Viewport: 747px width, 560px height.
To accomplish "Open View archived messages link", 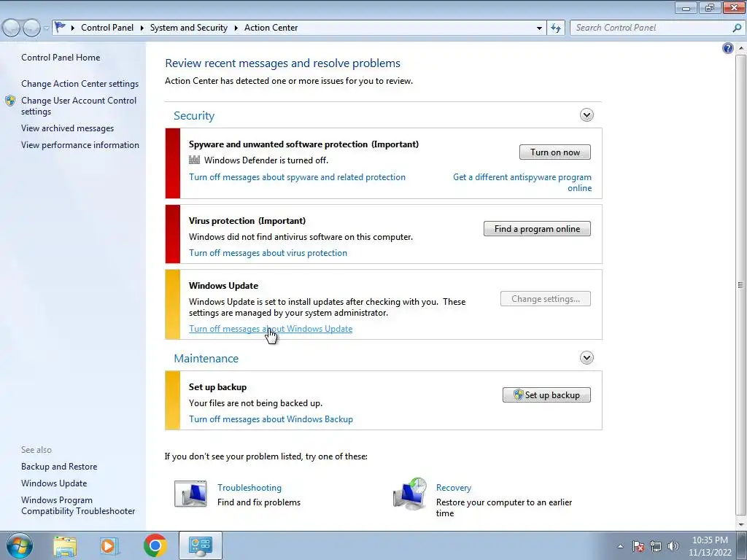I will tap(68, 128).
